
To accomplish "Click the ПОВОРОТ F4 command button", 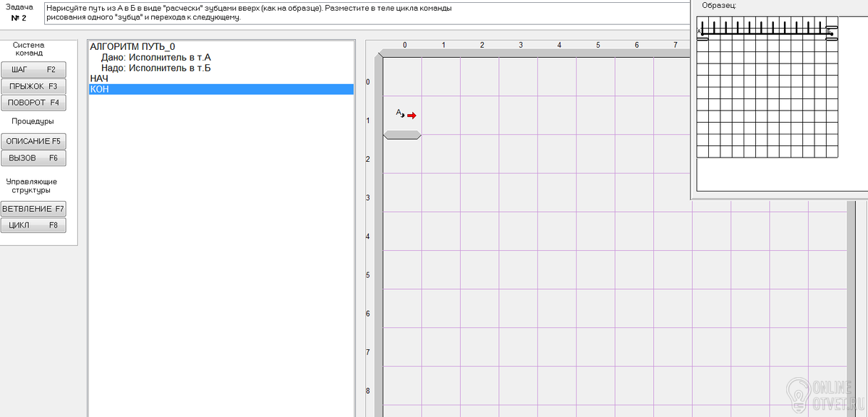I will tap(33, 103).
